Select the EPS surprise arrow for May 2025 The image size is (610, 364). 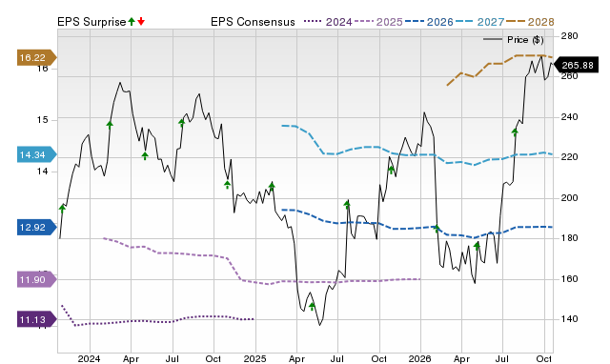pos(312,307)
